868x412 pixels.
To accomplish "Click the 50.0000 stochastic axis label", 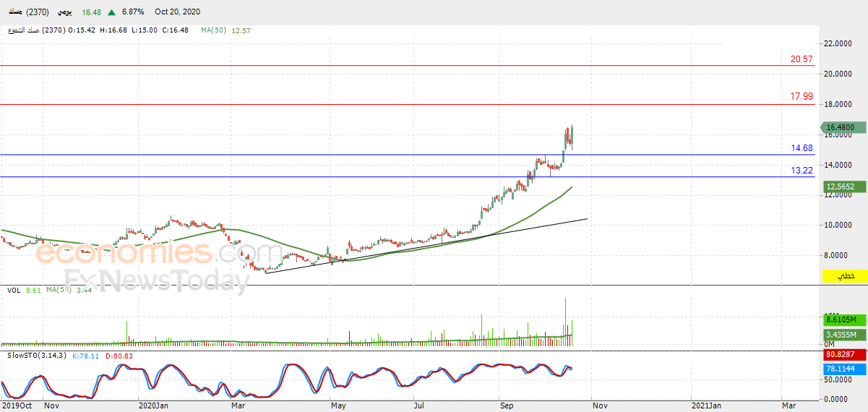I will 838,379.
